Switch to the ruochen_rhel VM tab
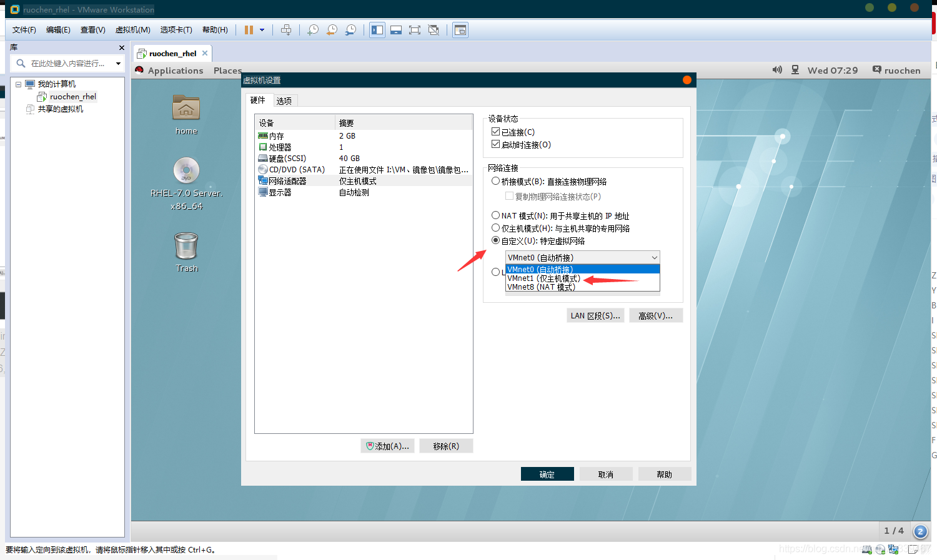The width and height of the screenshot is (937, 560). click(x=172, y=54)
